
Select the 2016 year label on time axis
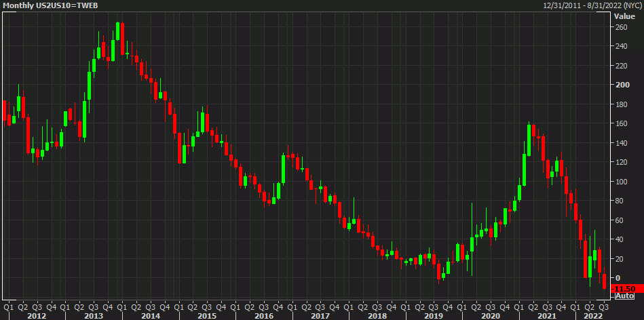coord(263,315)
